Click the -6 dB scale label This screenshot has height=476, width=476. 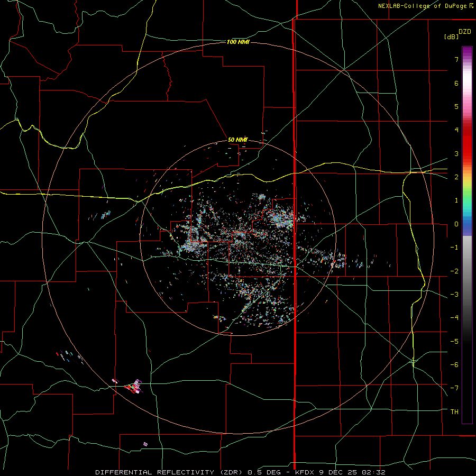454,365
